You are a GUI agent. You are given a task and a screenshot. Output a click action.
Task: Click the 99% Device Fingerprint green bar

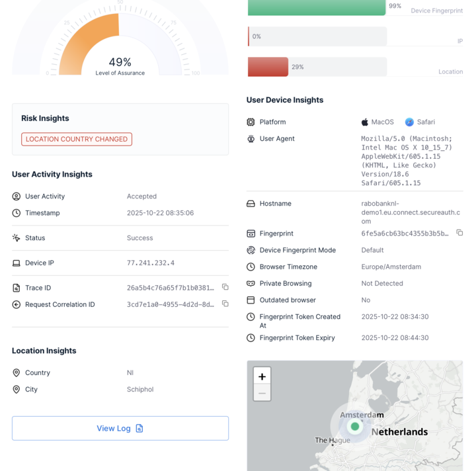(x=317, y=7)
